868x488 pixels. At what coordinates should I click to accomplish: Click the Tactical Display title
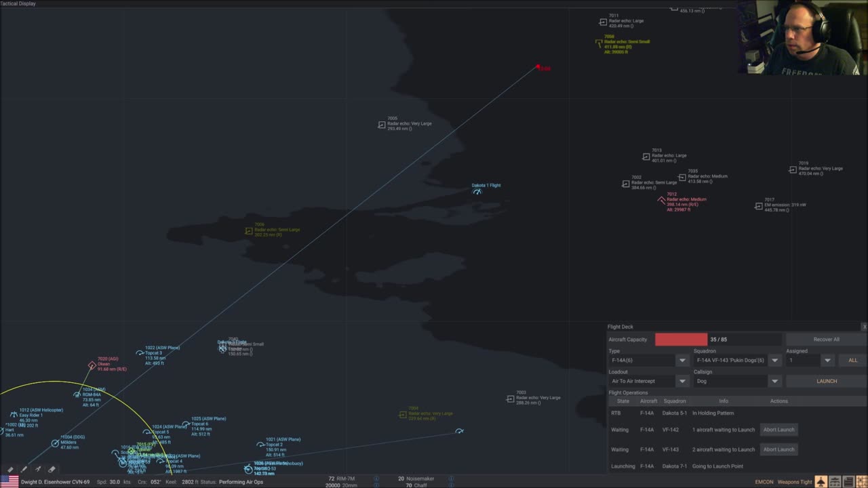[x=18, y=3]
